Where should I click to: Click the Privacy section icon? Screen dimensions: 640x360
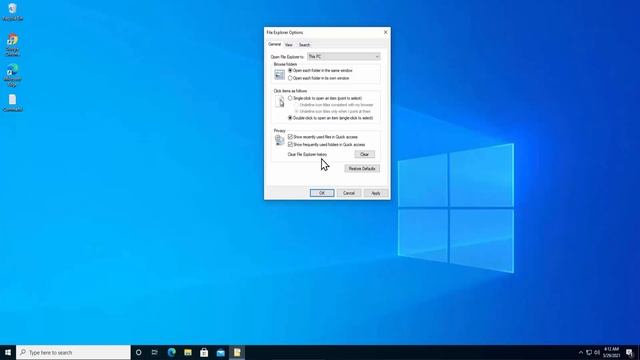280,140
